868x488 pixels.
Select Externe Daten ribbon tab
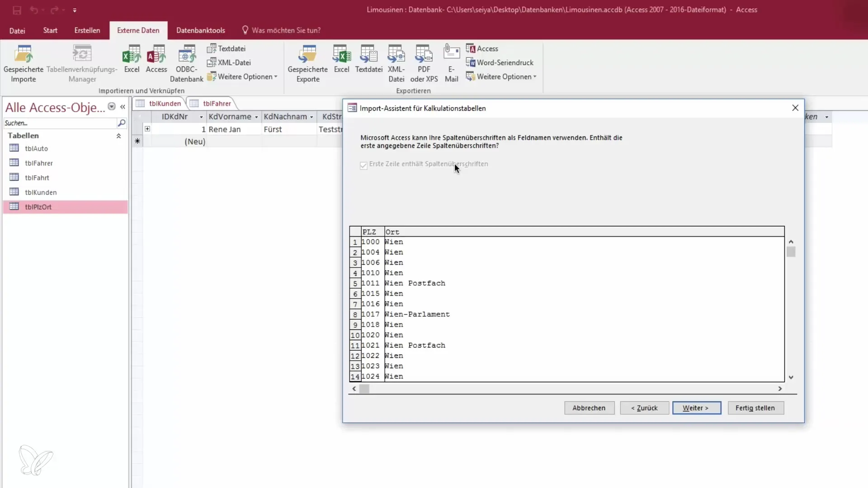click(x=138, y=30)
